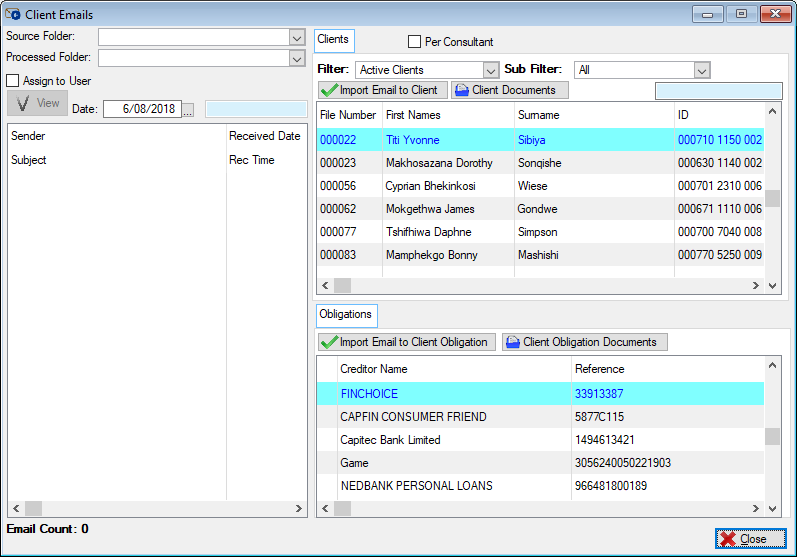The height and width of the screenshot is (557, 797).
Task: Open date picker with the ellipsis button
Action: pos(188,109)
